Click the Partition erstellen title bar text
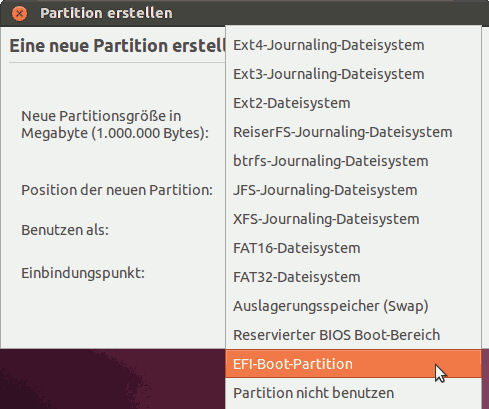 (106, 14)
